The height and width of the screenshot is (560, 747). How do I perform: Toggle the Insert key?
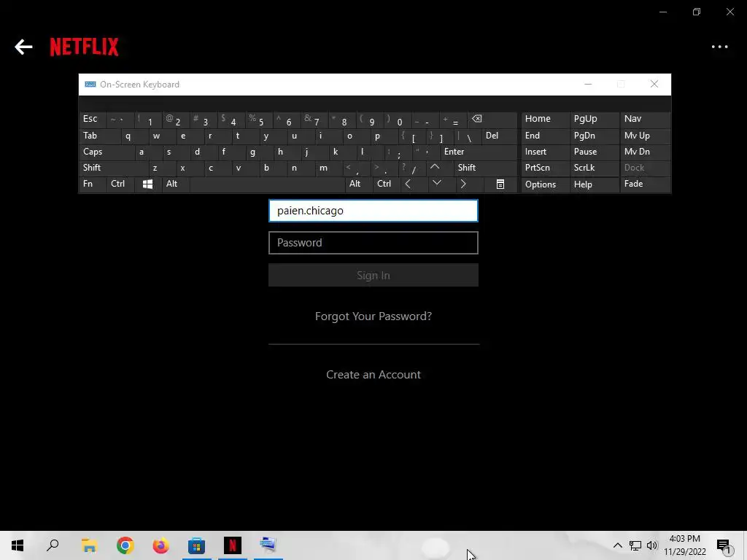pos(546,152)
